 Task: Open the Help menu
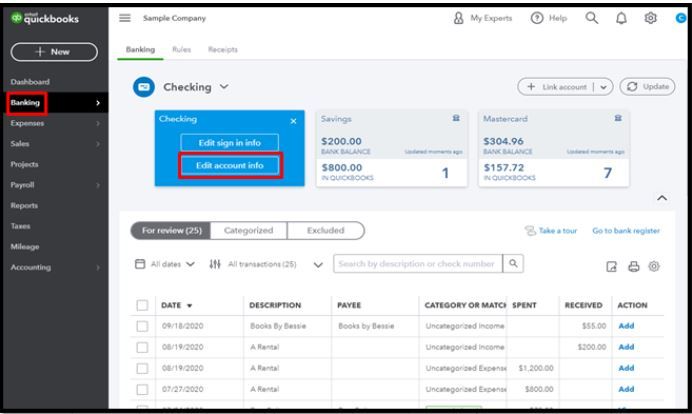(549, 18)
